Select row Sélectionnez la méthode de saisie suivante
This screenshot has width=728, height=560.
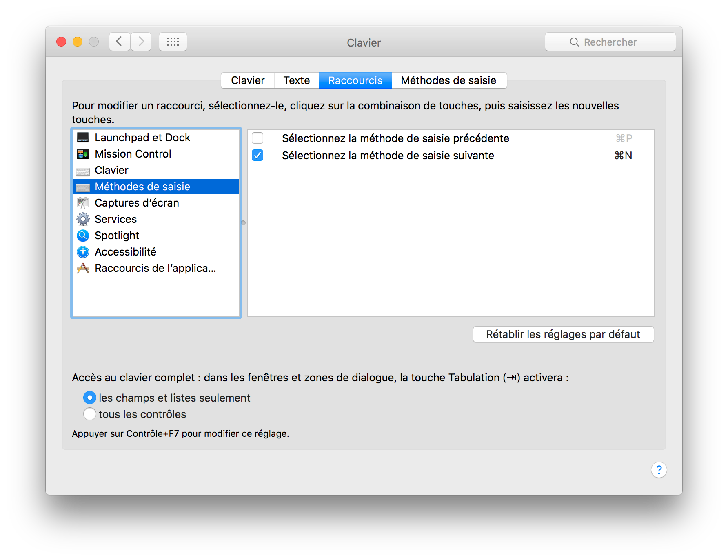451,156
